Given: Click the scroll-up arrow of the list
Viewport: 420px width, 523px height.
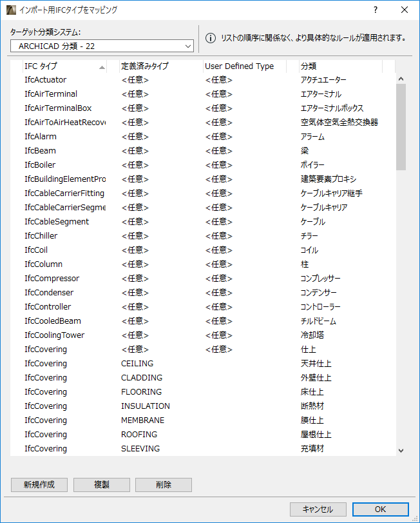Looking at the screenshot, I should coord(401,79).
